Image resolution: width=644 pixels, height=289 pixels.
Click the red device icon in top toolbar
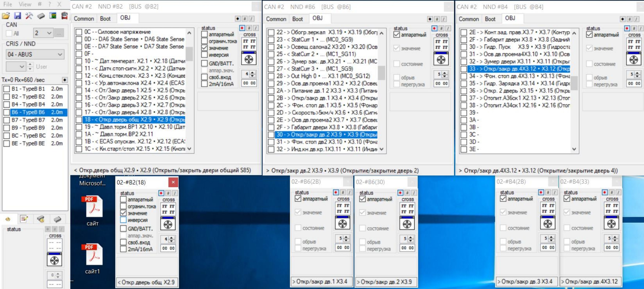[x=65, y=15]
